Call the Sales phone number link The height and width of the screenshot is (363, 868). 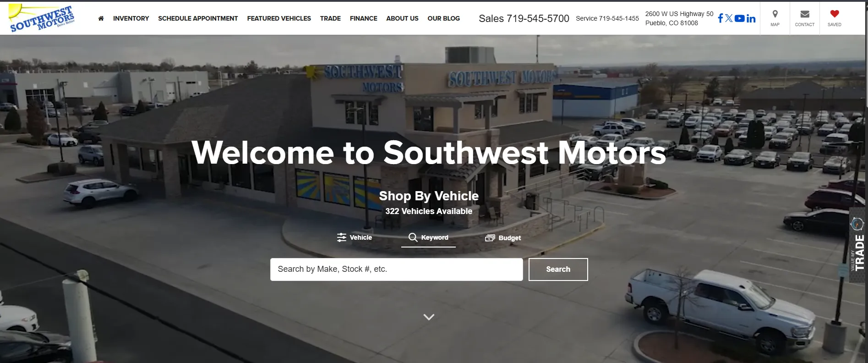[x=524, y=18]
